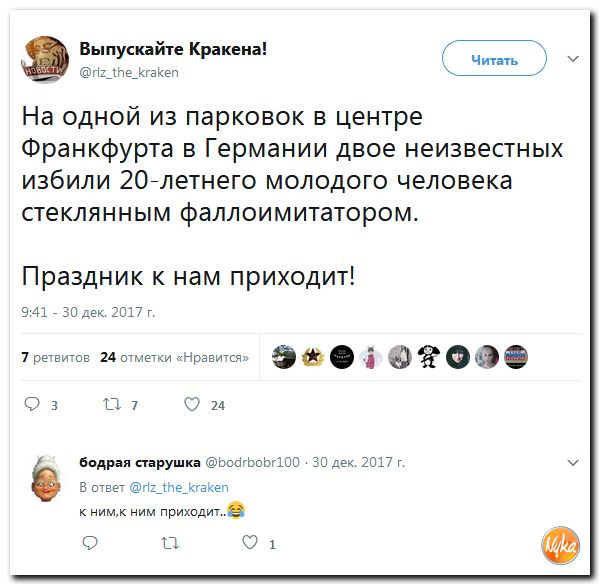View the 7 ретвитов list
Viewport: 601px width, 586px height.
56,357
